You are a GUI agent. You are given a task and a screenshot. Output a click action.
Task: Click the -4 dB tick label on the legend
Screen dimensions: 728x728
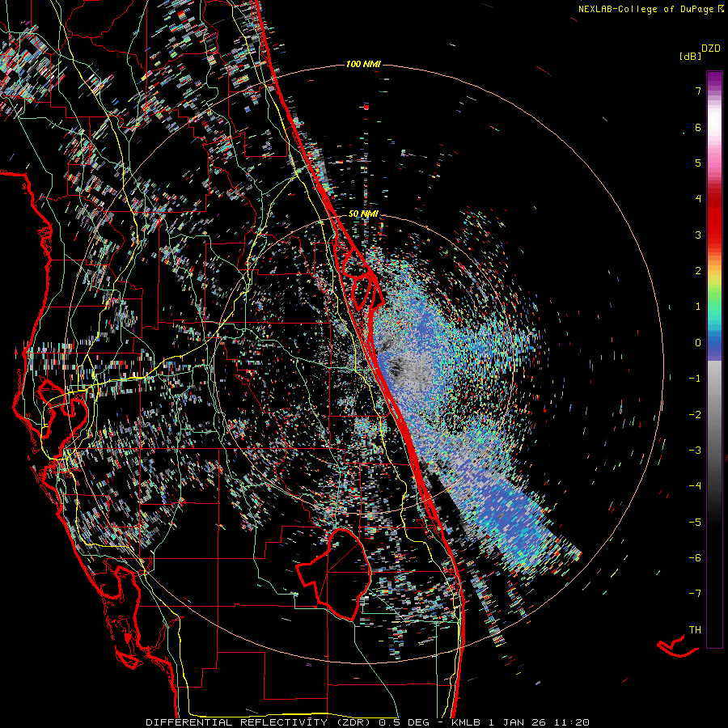(695, 486)
